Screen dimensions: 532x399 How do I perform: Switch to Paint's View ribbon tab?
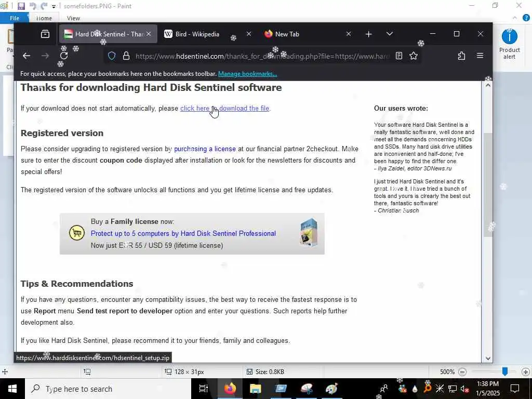point(73,18)
